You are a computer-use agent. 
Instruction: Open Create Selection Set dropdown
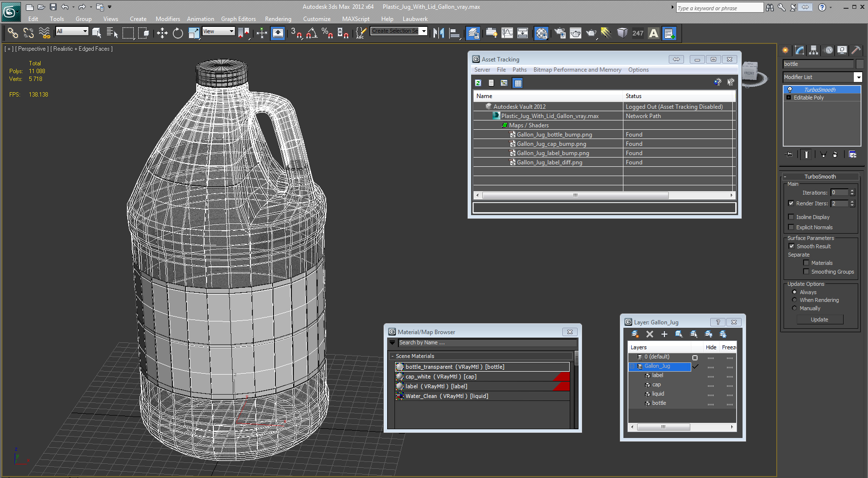[x=424, y=31]
